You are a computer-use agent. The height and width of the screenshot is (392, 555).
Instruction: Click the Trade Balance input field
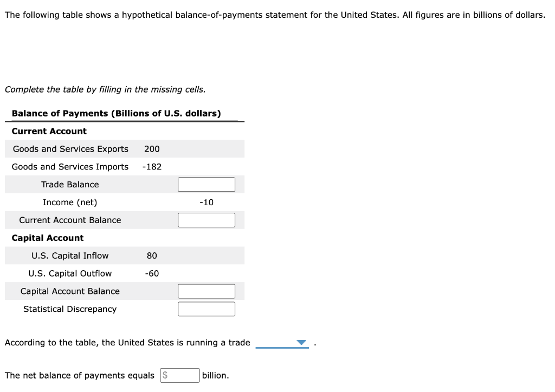[x=206, y=184]
